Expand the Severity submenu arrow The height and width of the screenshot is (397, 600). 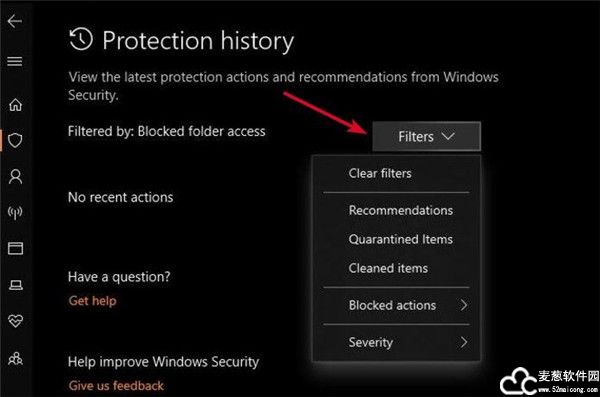pyautogui.click(x=463, y=342)
